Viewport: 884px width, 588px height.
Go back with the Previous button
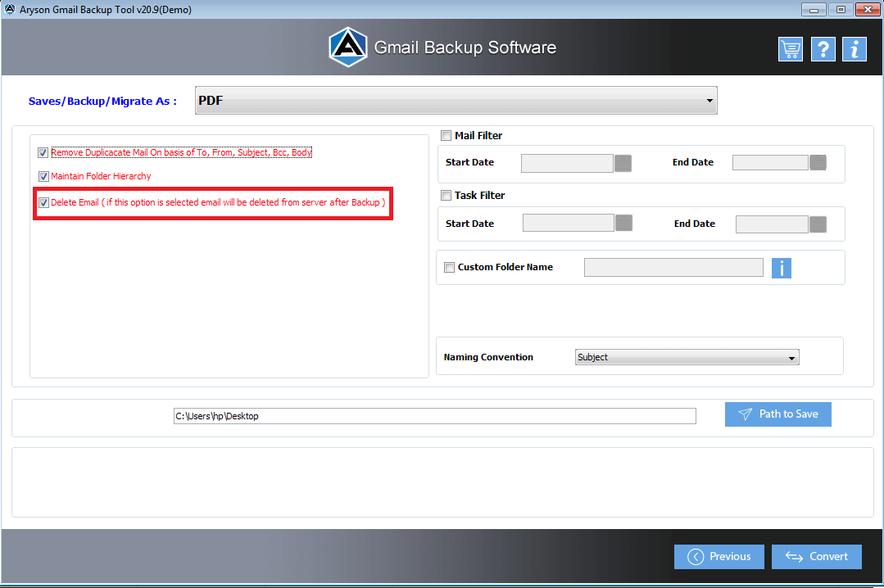[719, 557]
